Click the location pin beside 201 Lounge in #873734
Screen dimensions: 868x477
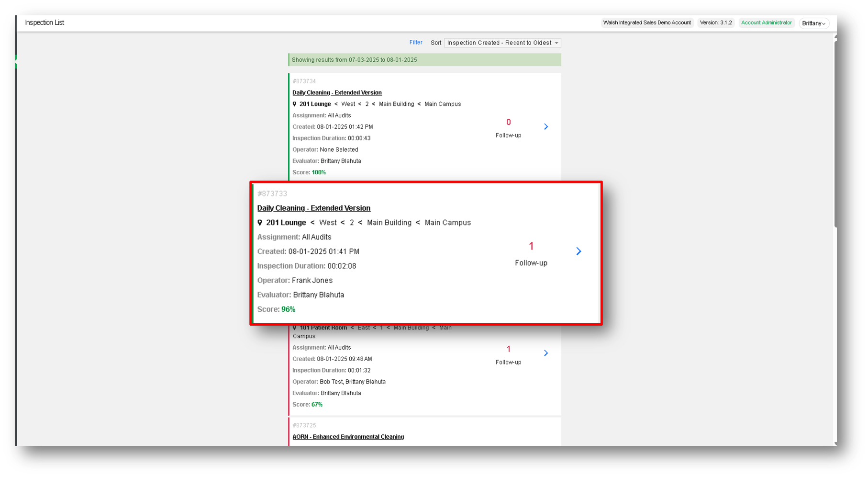pyautogui.click(x=294, y=104)
